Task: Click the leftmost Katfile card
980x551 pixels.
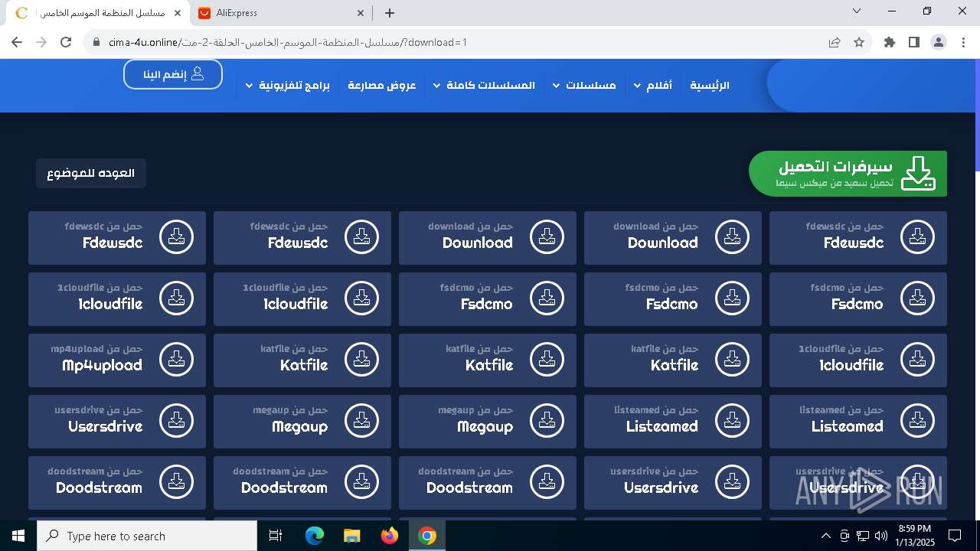Action: [302, 360]
